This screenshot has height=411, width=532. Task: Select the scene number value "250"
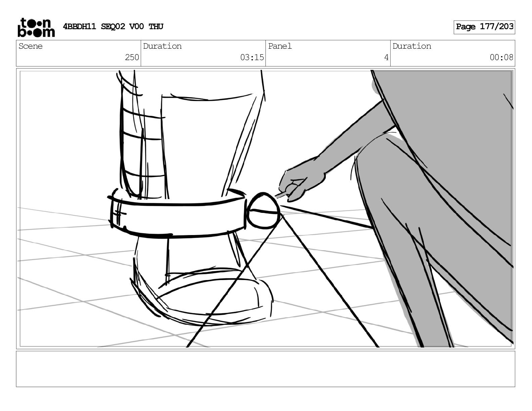pyautogui.click(x=132, y=57)
